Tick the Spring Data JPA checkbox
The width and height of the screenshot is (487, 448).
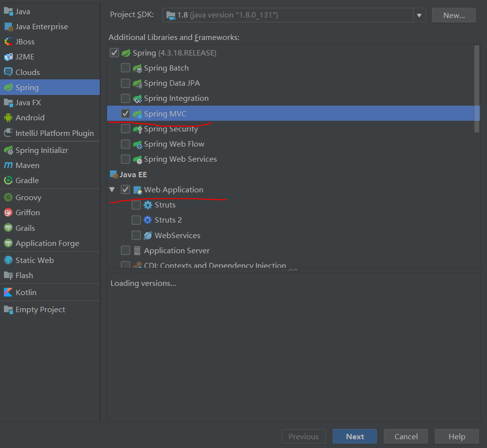click(x=126, y=83)
